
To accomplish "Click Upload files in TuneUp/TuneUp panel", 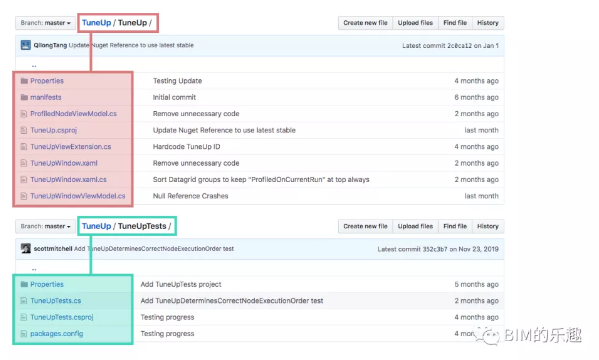I will (x=415, y=23).
